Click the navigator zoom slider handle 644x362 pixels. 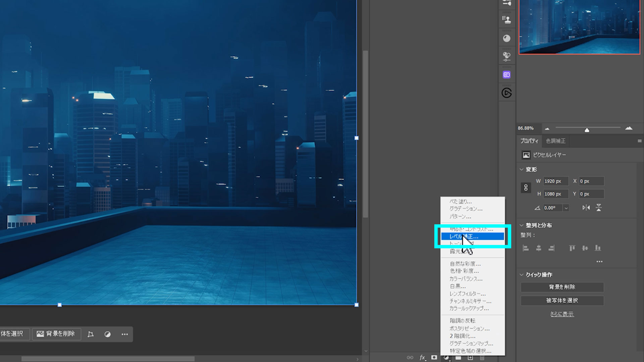(587, 130)
